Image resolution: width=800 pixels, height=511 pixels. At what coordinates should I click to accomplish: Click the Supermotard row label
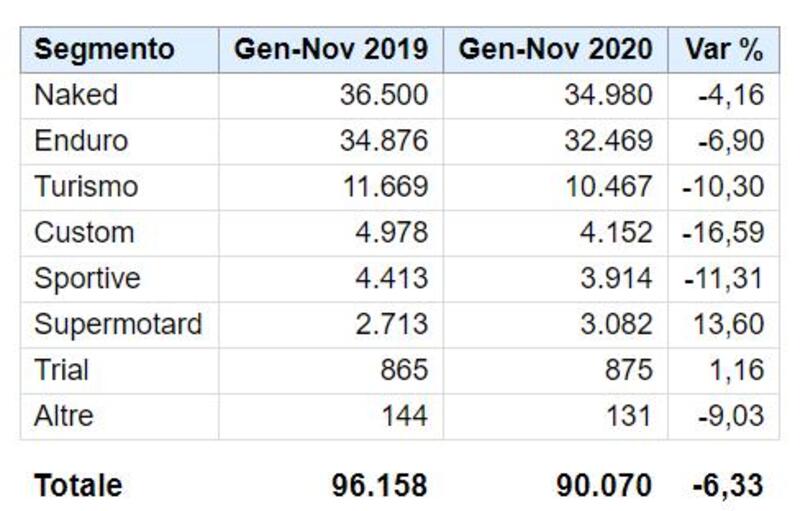point(118,324)
